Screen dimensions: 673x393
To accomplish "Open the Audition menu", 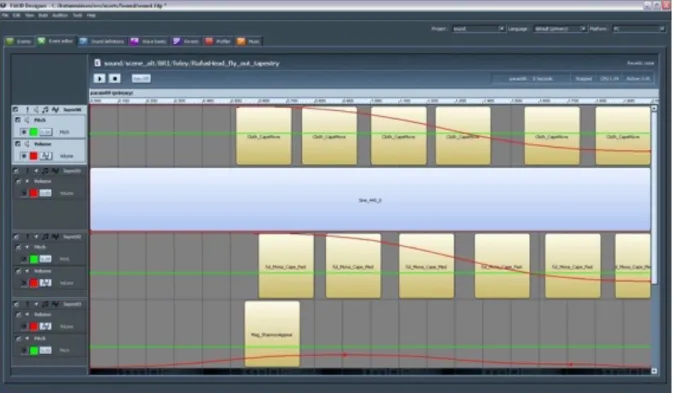I will (60, 15).
